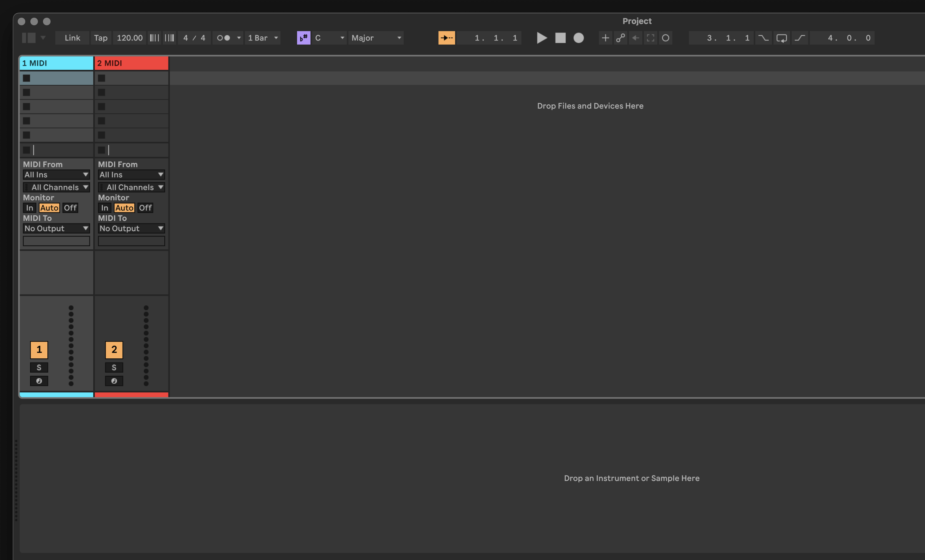The height and width of the screenshot is (560, 925).
Task: Open All Channels dropdown on track 1
Action: (x=56, y=187)
